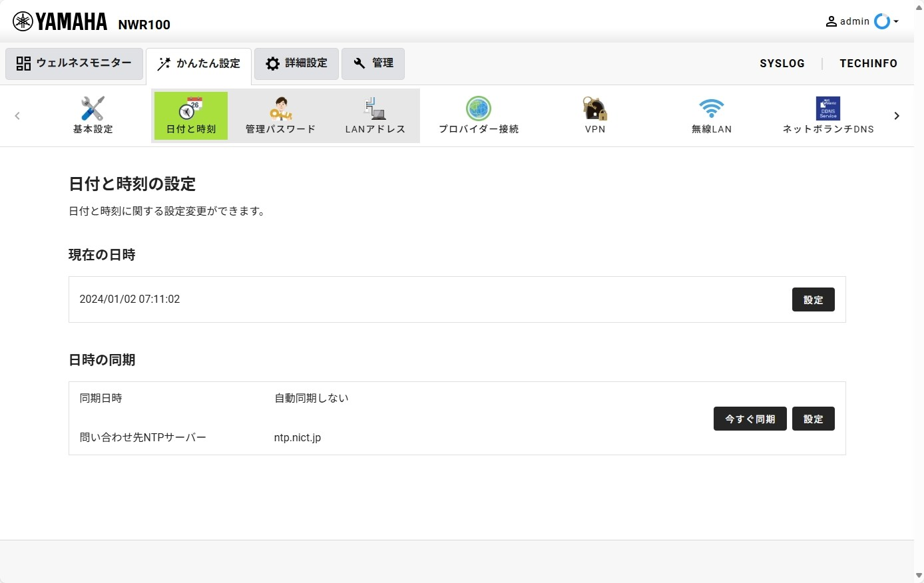Click the 今すぐ同期 button
The image size is (924, 583).
click(x=750, y=419)
